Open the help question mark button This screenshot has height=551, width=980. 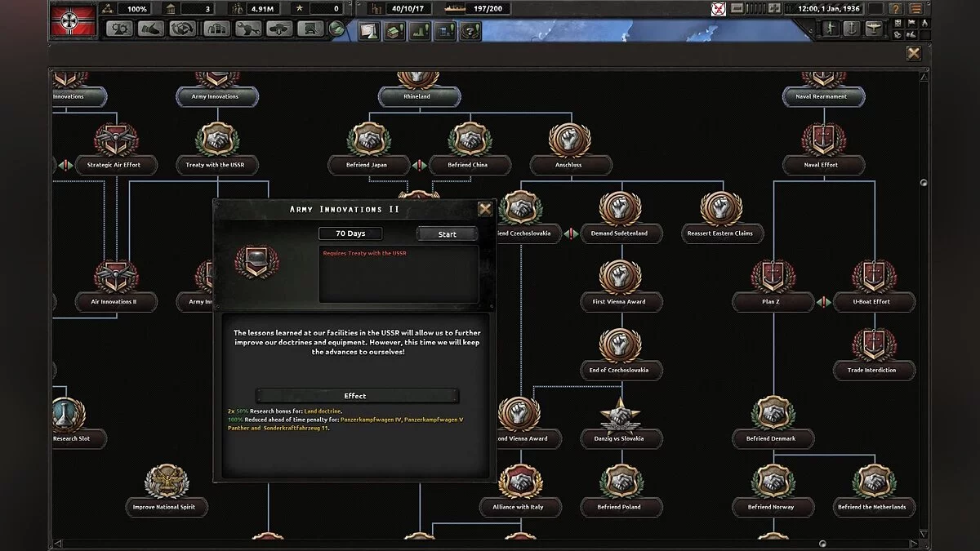pyautogui.click(x=895, y=9)
